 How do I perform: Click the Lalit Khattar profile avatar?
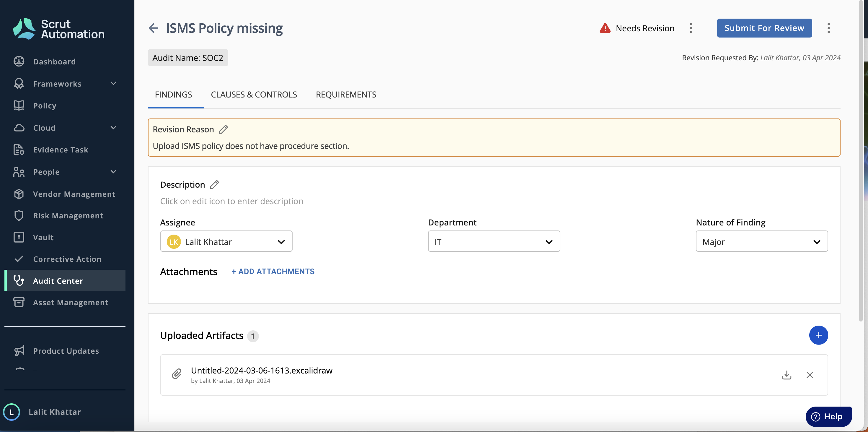pyautogui.click(x=12, y=412)
